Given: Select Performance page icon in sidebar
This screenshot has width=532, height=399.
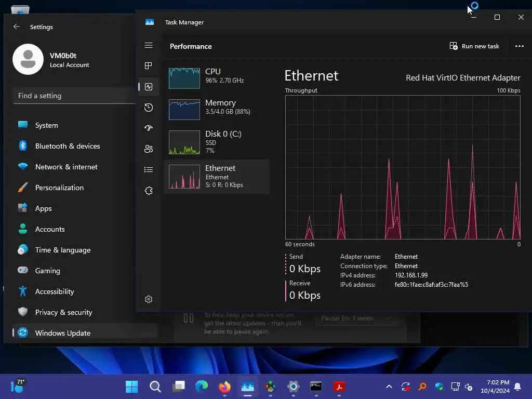Looking at the screenshot, I should pyautogui.click(x=149, y=87).
